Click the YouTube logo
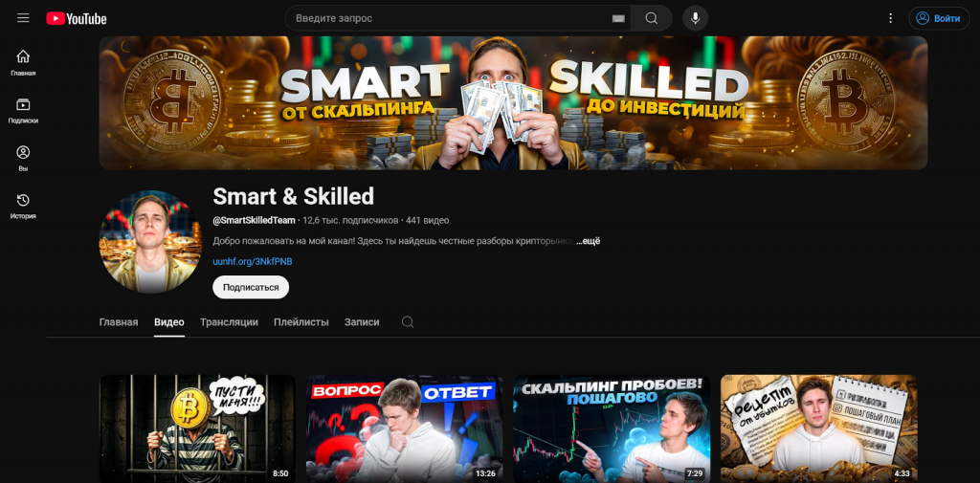 77,19
